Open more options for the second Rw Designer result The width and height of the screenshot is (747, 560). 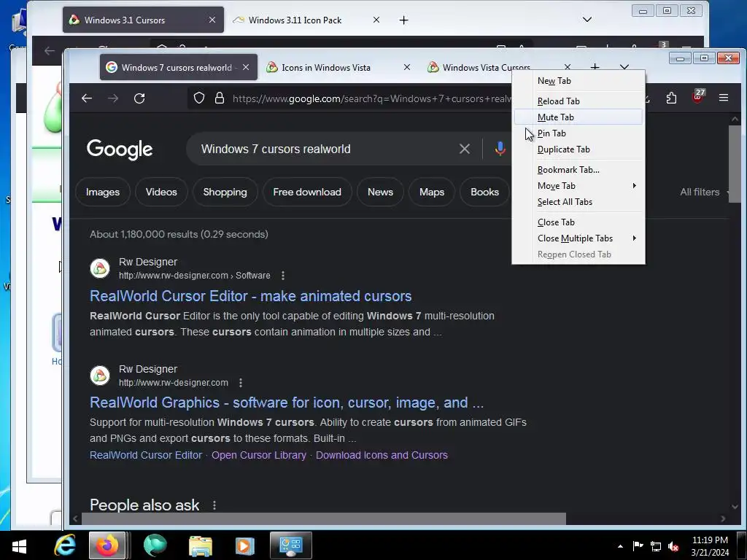[241, 383]
